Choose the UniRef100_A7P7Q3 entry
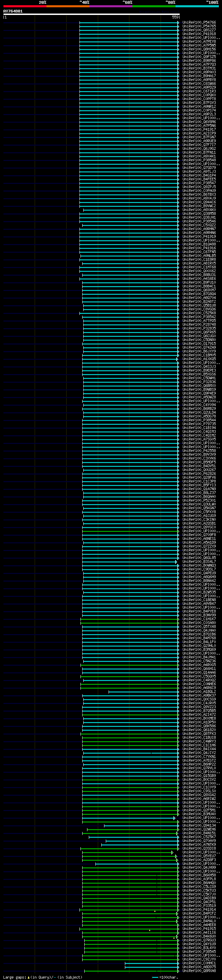 coord(199,65)
